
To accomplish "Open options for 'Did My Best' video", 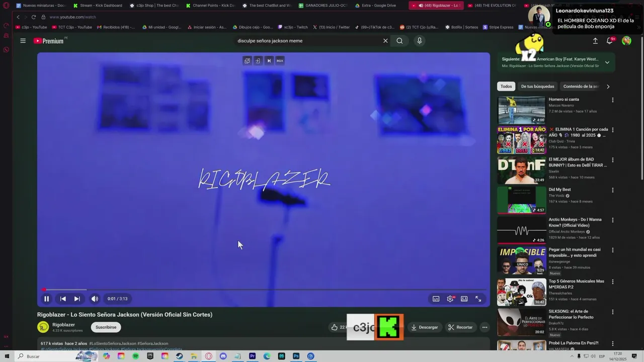I will coord(612,190).
